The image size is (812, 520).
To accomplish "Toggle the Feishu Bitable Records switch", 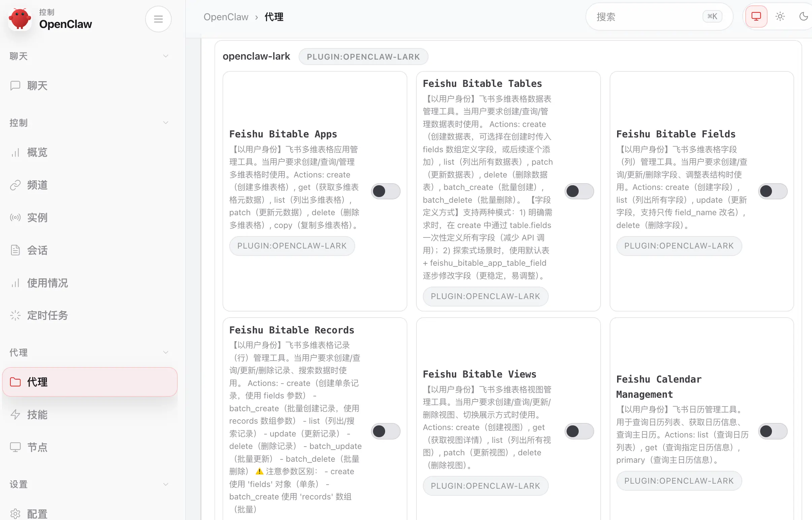I will click(385, 431).
